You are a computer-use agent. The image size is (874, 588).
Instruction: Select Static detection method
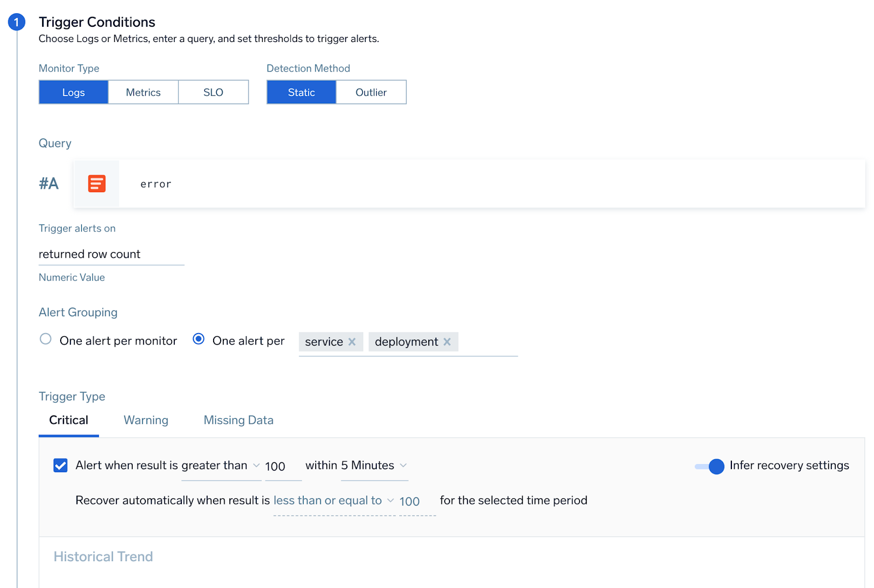(x=301, y=92)
